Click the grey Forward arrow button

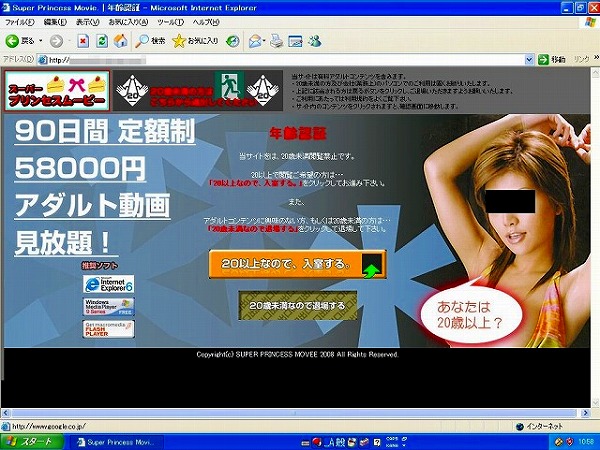coord(56,41)
